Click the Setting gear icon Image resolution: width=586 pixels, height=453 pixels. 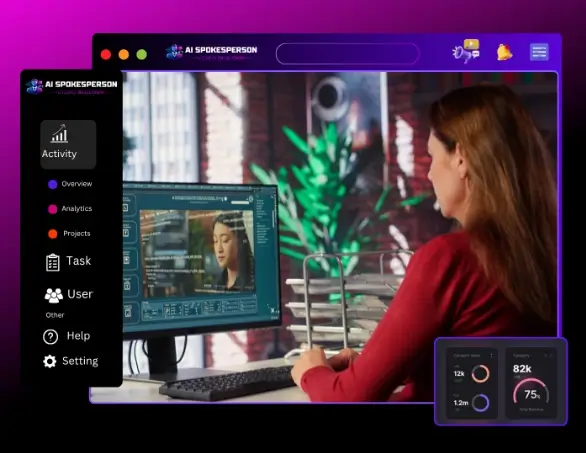pos(50,361)
